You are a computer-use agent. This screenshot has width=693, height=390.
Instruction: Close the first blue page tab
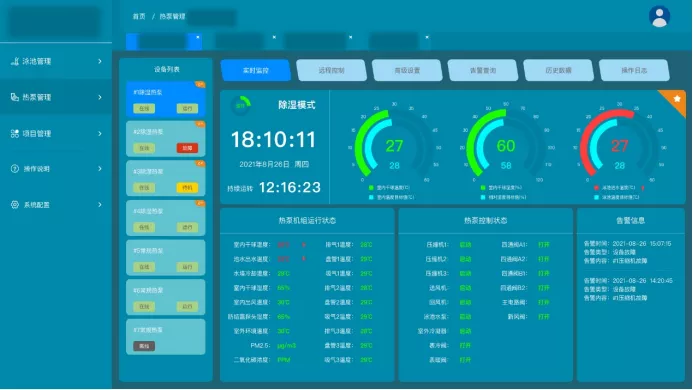pyautogui.click(x=198, y=38)
